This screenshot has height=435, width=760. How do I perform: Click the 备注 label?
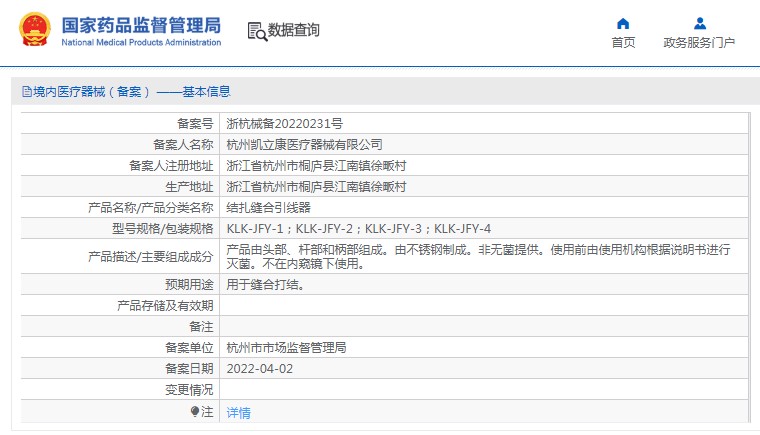pyautogui.click(x=201, y=327)
